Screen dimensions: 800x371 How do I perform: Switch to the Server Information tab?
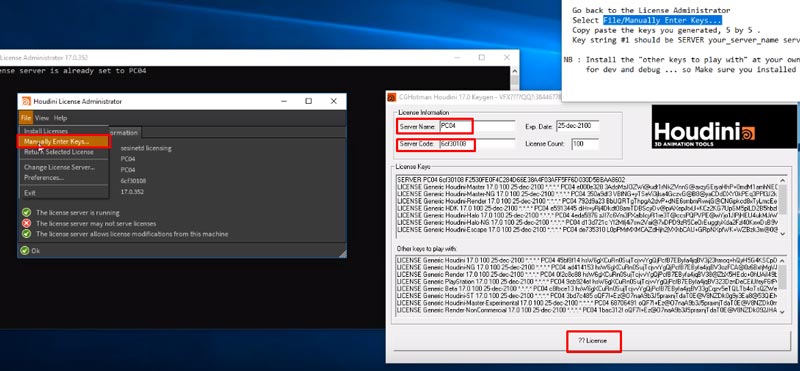[x=125, y=133]
